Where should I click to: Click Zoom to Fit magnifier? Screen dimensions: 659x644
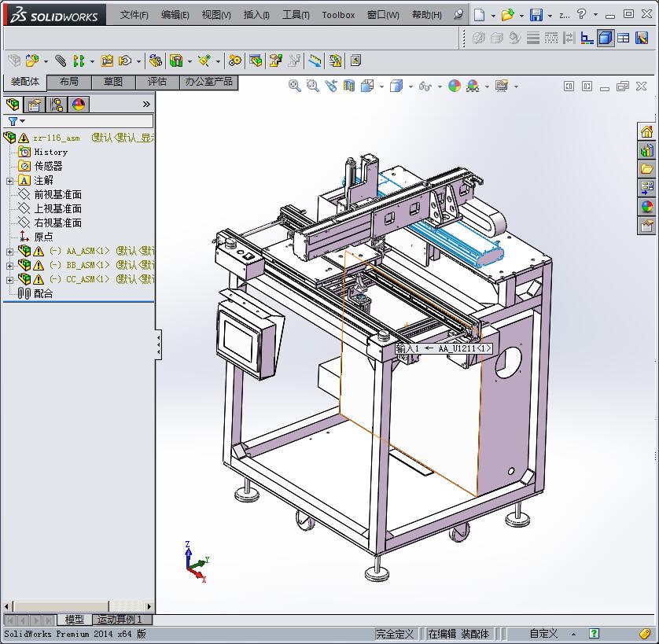(295, 86)
